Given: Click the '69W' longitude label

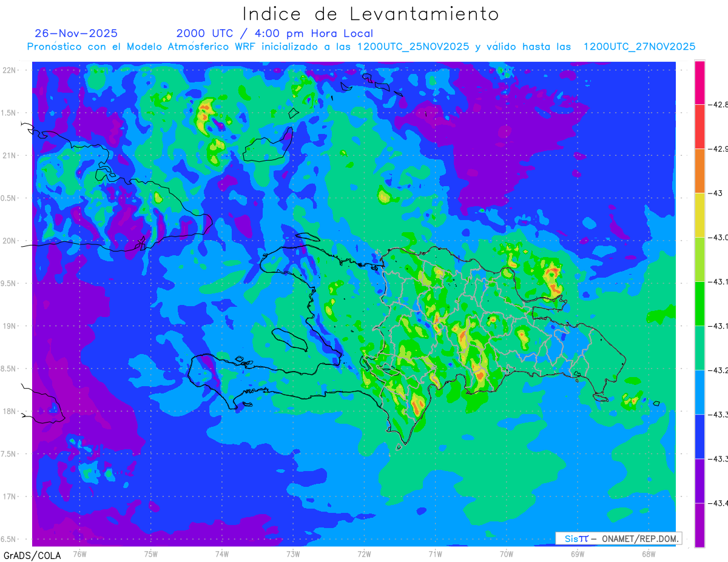Looking at the screenshot, I should [x=578, y=554].
